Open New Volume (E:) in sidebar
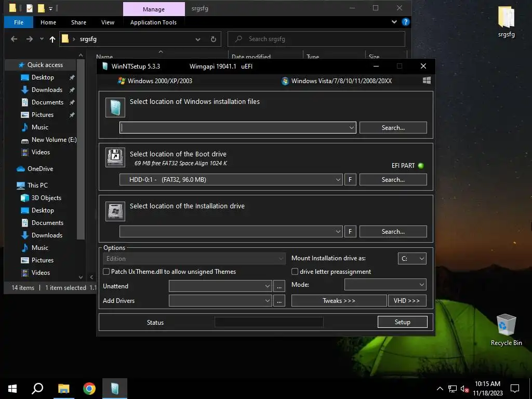The width and height of the screenshot is (532, 399). [48, 139]
